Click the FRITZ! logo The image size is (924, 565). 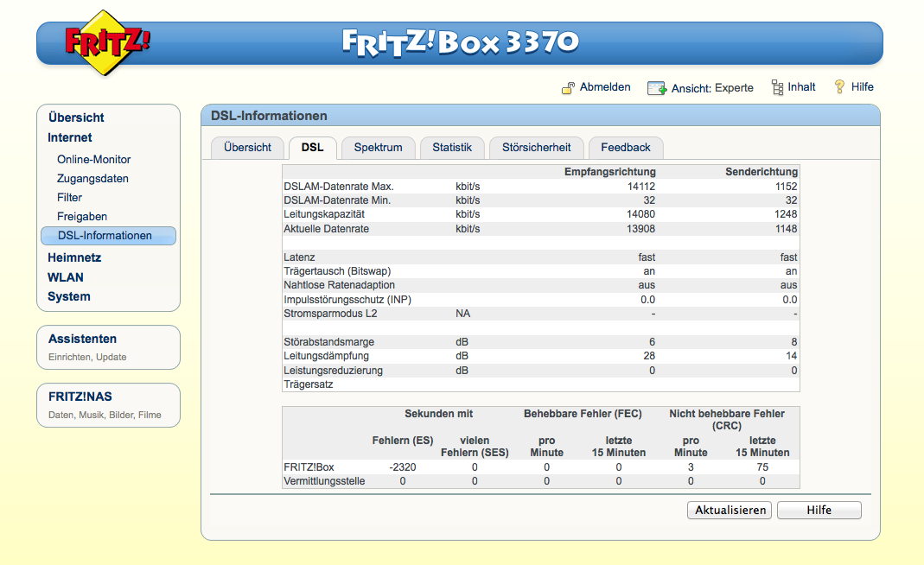(x=107, y=42)
